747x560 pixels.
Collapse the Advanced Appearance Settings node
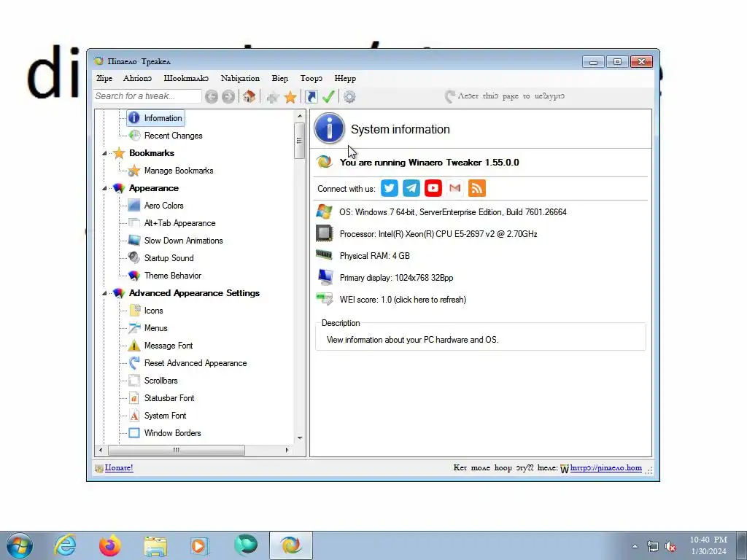[x=104, y=293]
